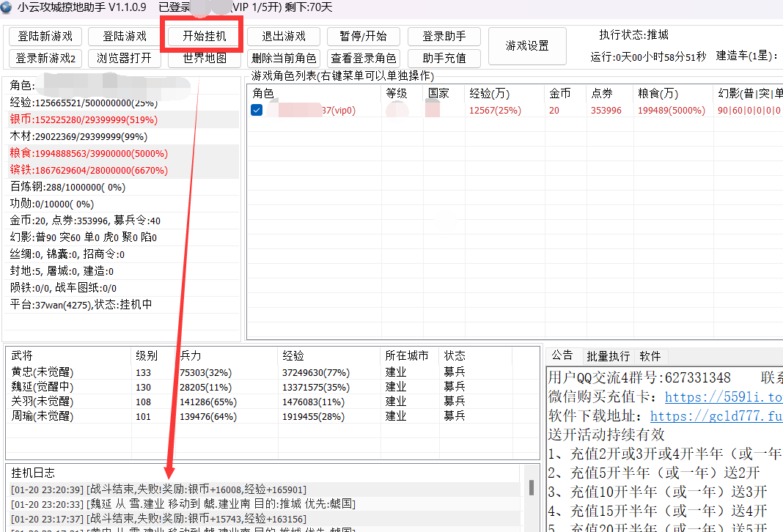Switch to the 批量执行 tab
783x532 pixels.
pyautogui.click(x=608, y=356)
